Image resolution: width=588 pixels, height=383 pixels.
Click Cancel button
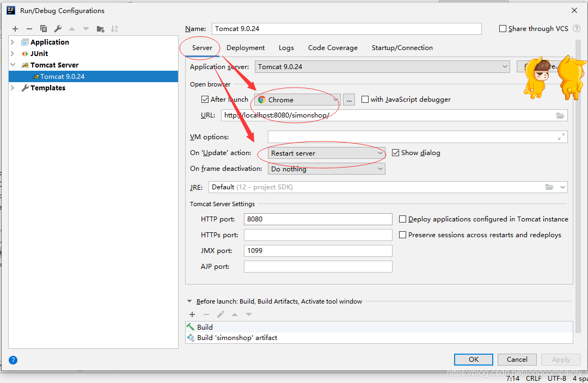[517, 360]
